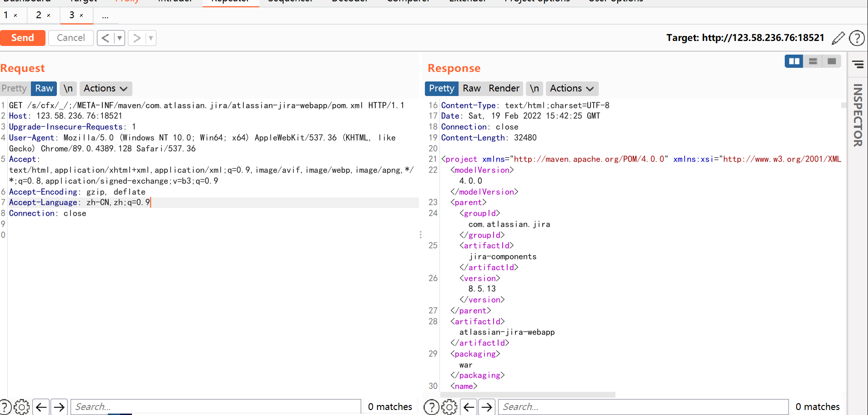Switch to Repeater tab 2
Screen dimensions: 868x415
(x=39, y=15)
